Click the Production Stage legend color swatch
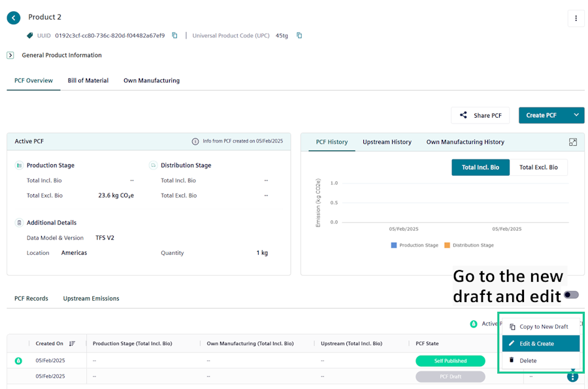The width and height of the screenshot is (588, 389). [x=394, y=245]
